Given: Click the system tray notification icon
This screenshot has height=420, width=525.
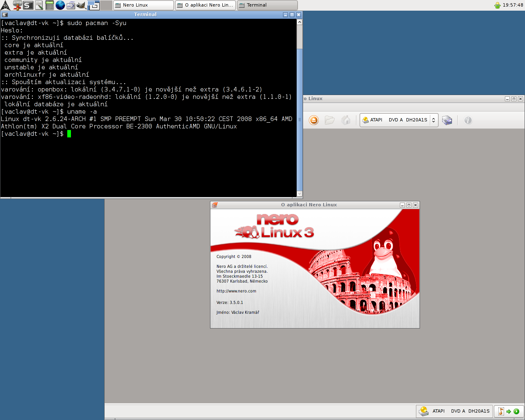Looking at the screenshot, I should pos(497,5).
